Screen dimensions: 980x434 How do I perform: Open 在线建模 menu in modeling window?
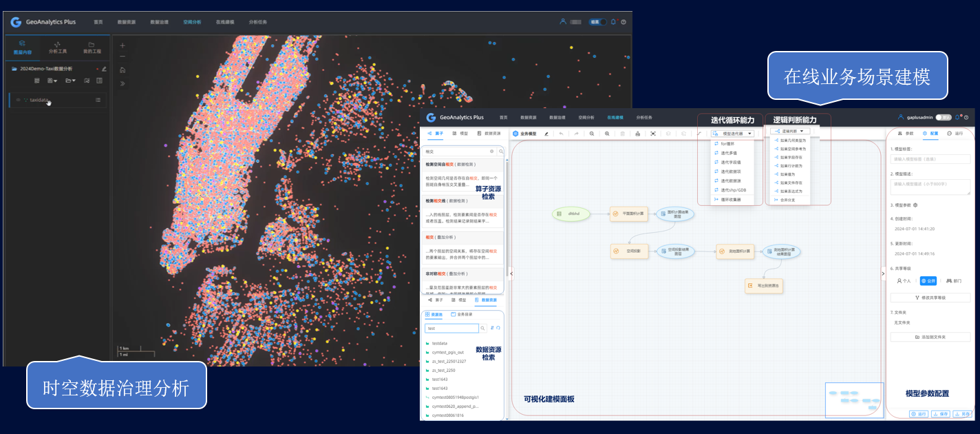(615, 118)
